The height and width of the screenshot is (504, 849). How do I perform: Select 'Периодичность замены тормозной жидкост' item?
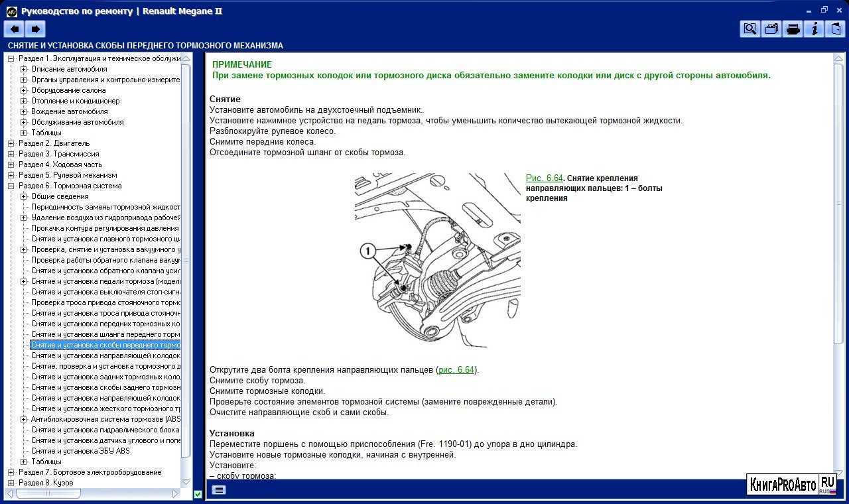point(105,207)
